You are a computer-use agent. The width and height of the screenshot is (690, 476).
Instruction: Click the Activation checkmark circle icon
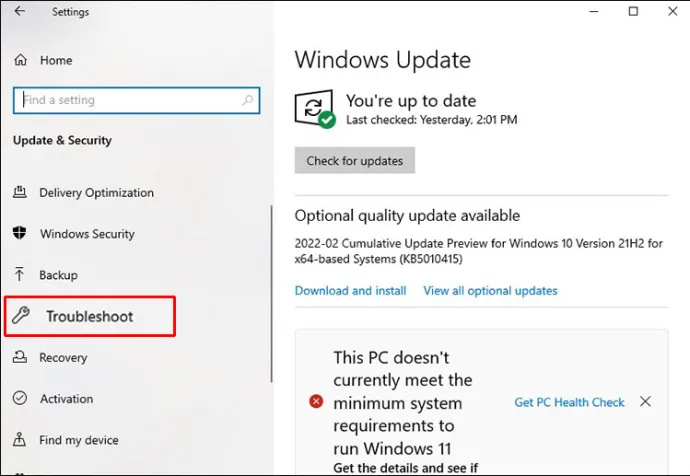click(20, 398)
